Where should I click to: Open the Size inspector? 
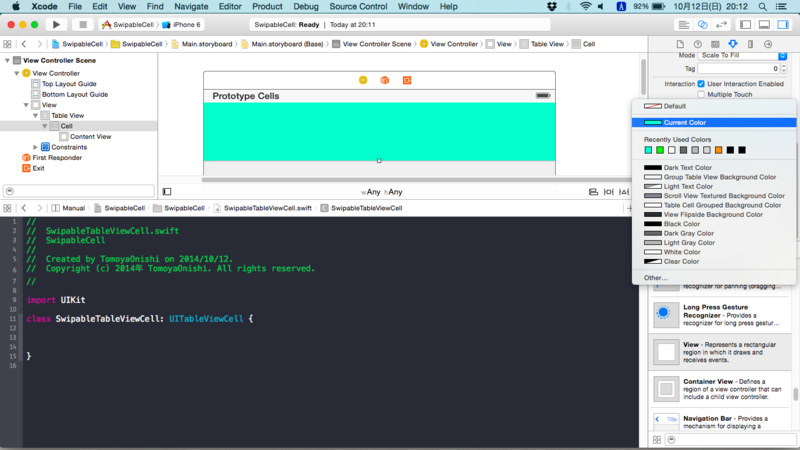pos(751,44)
